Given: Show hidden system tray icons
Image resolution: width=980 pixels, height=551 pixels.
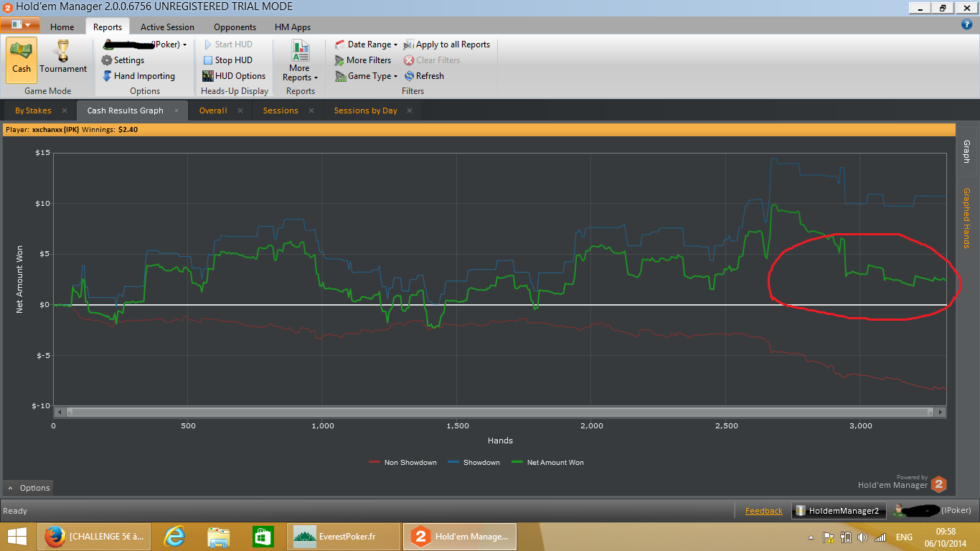Looking at the screenshot, I should [x=811, y=537].
